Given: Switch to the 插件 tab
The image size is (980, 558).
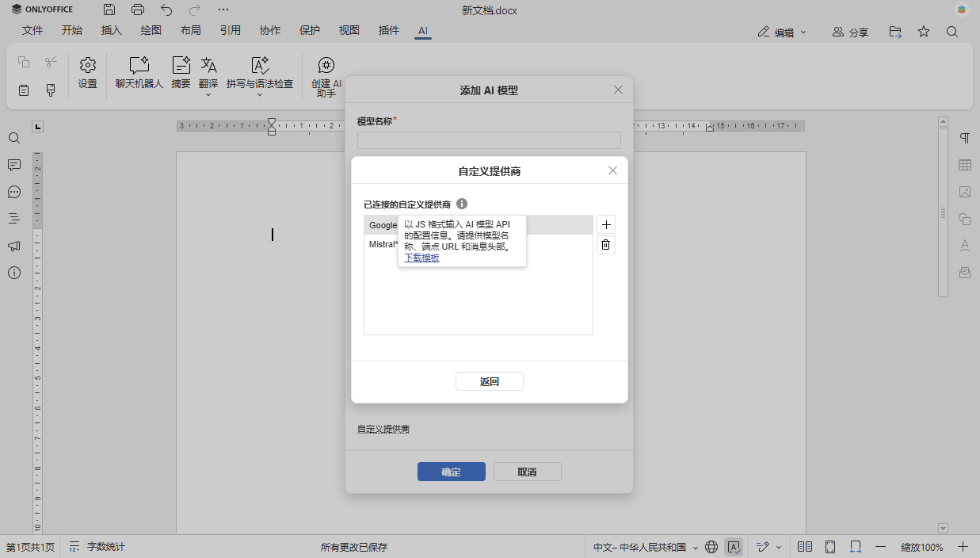Looking at the screenshot, I should point(389,30).
